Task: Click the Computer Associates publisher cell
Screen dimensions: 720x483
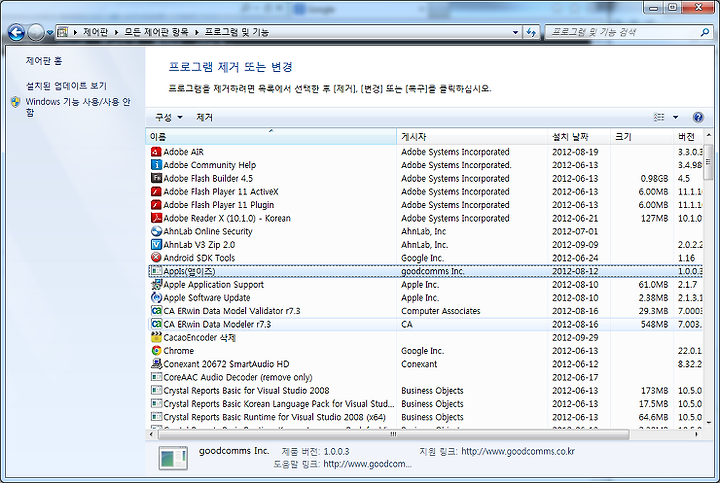Action: pyautogui.click(x=440, y=311)
